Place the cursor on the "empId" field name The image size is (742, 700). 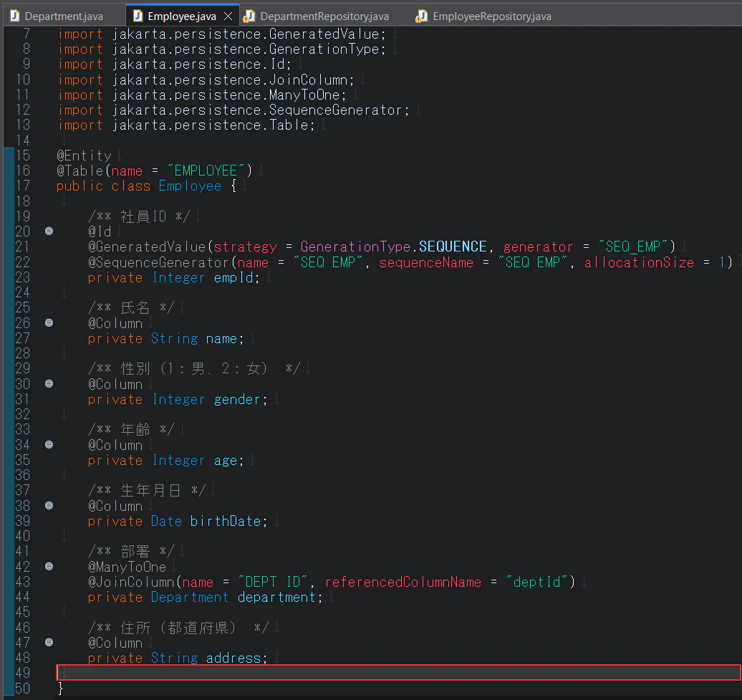tap(233, 277)
